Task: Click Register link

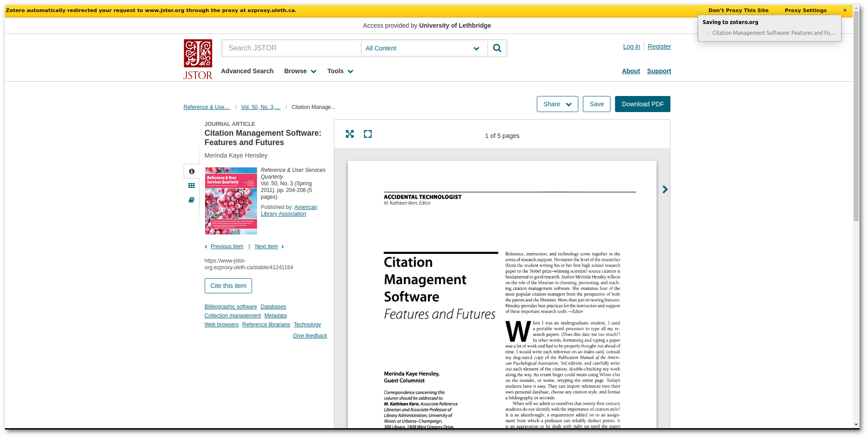Action: (x=659, y=46)
